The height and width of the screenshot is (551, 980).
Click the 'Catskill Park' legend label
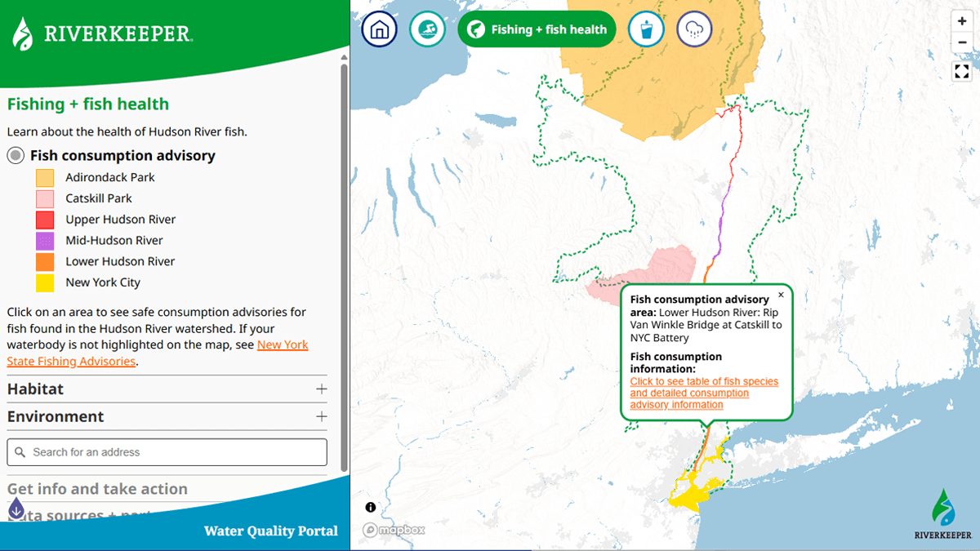click(x=99, y=198)
